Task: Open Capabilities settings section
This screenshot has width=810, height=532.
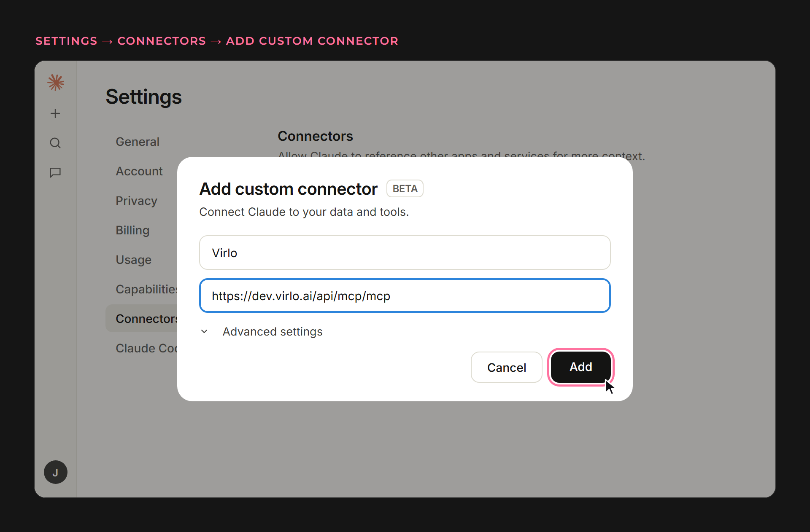Action: (146, 289)
